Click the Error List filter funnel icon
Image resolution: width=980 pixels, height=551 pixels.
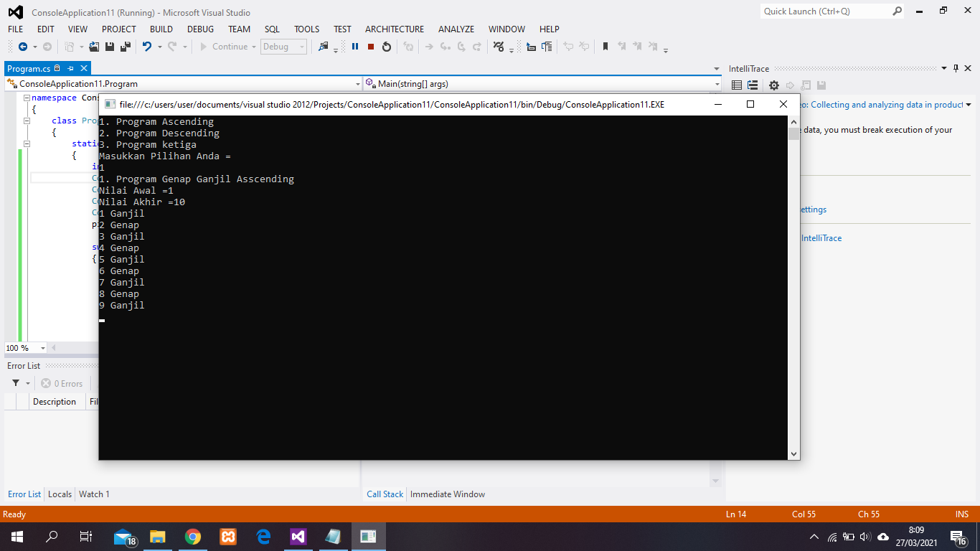point(17,384)
